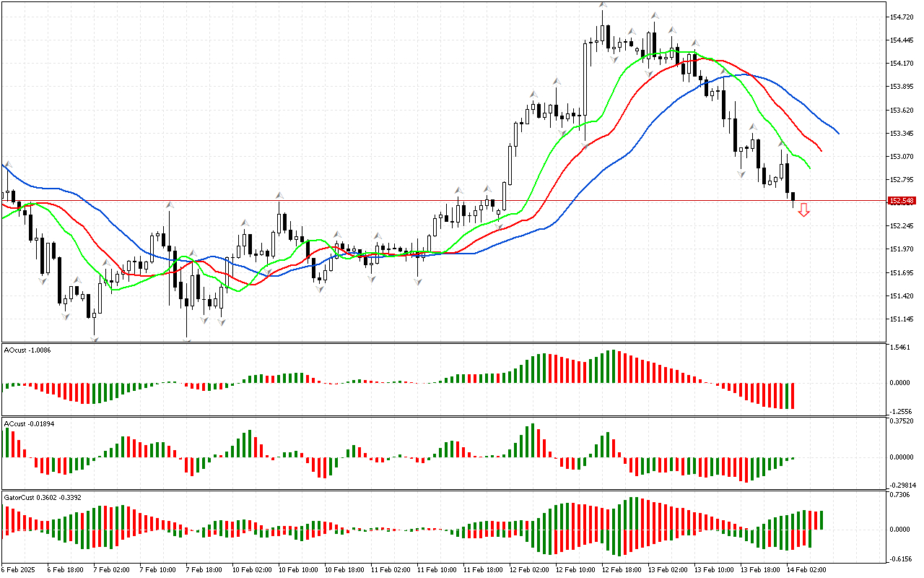
Task: Click the 10 Feb 18:00 time label
Action: pos(345,569)
